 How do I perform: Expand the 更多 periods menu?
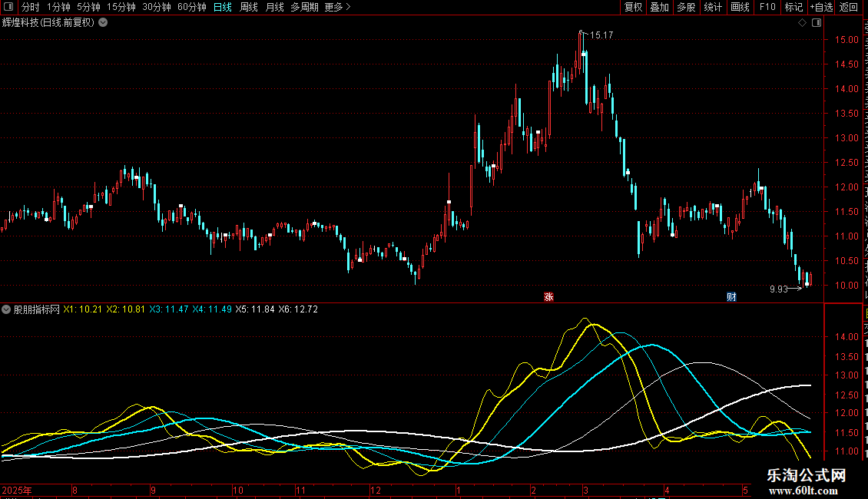click(337, 7)
